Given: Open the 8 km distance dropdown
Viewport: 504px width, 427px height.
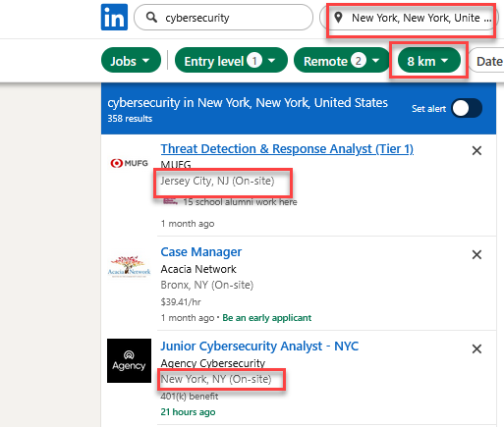Looking at the screenshot, I should pyautogui.click(x=428, y=60).
